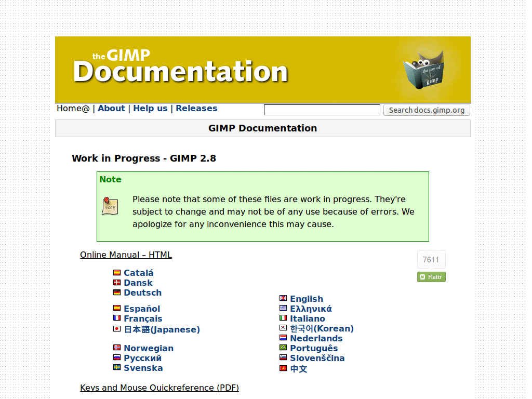Click the flag icon beside Español
The image size is (532, 399).
[x=117, y=308]
